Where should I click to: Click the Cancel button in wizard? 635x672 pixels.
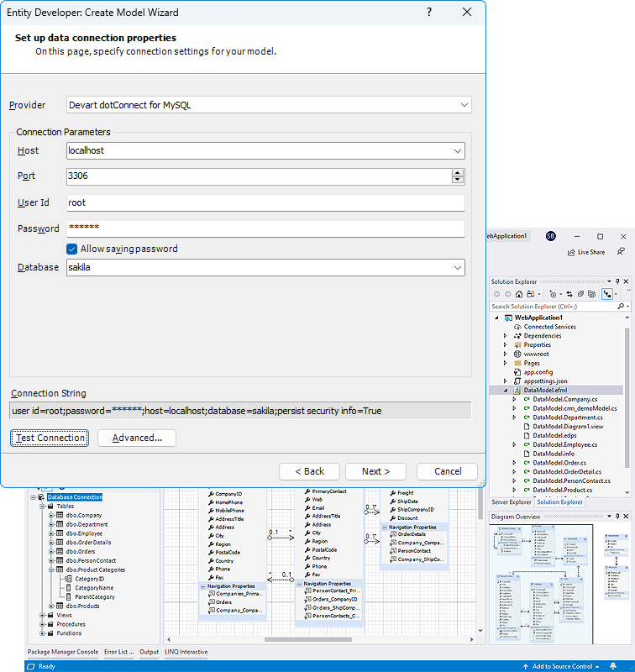pos(448,471)
